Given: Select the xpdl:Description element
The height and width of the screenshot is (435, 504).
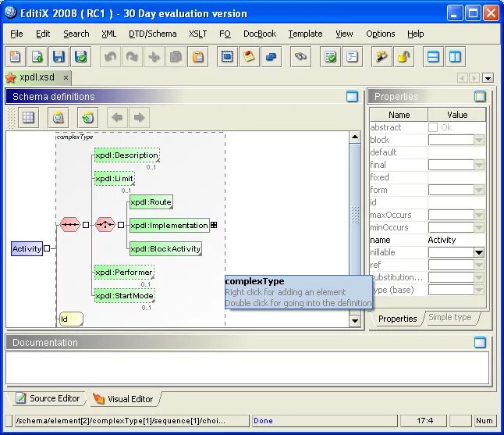Looking at the screenshot, I should click(127, 155).
